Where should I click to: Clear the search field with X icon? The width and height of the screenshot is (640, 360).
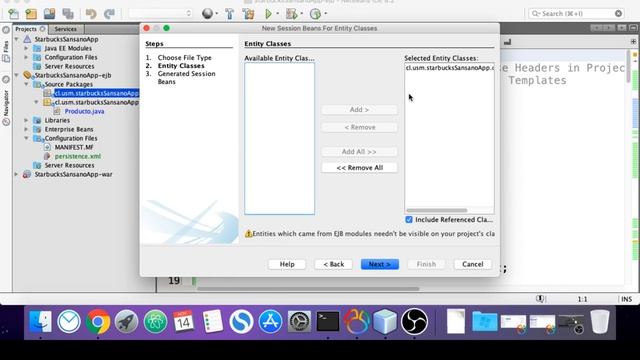pyautogui.click(x=618, y=13)
